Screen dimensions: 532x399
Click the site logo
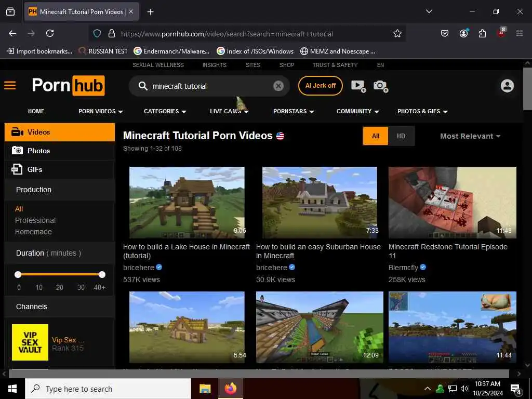click(68, 86)
